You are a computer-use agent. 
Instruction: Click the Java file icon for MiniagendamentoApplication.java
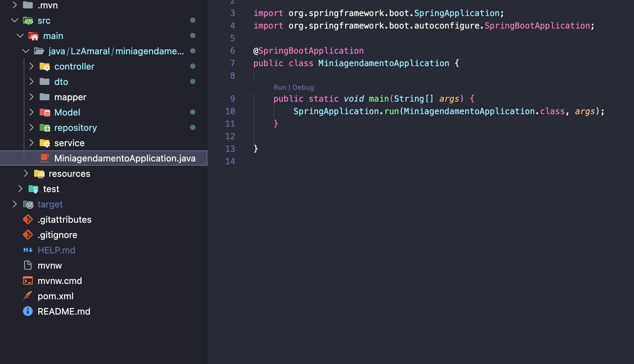point(45,158)
